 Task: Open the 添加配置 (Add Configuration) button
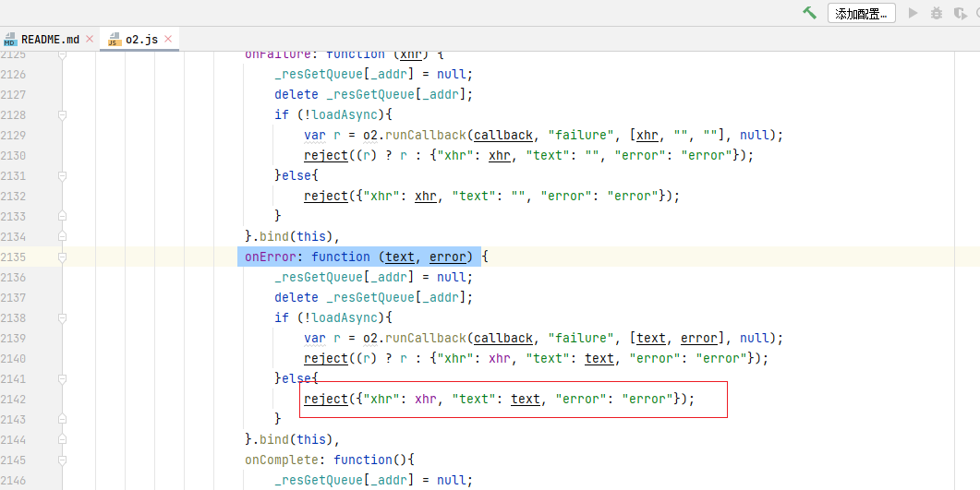click(861, 13)
